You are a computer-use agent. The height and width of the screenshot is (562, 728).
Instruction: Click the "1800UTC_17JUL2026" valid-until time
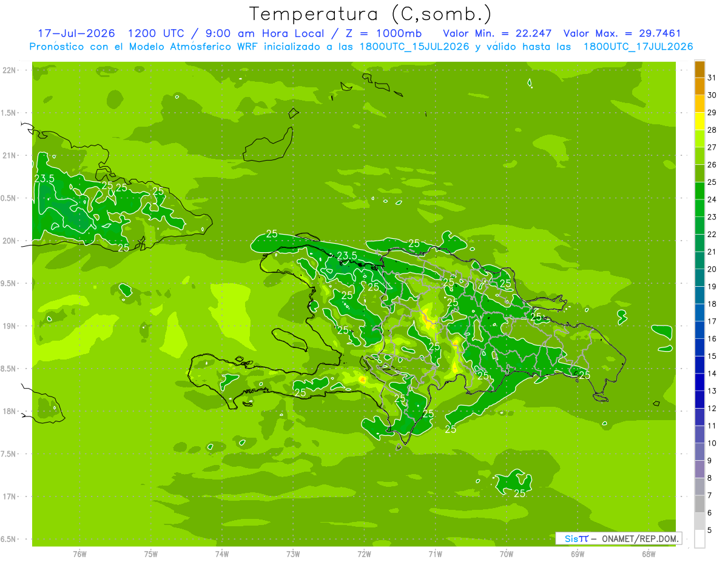coord(638,46)
